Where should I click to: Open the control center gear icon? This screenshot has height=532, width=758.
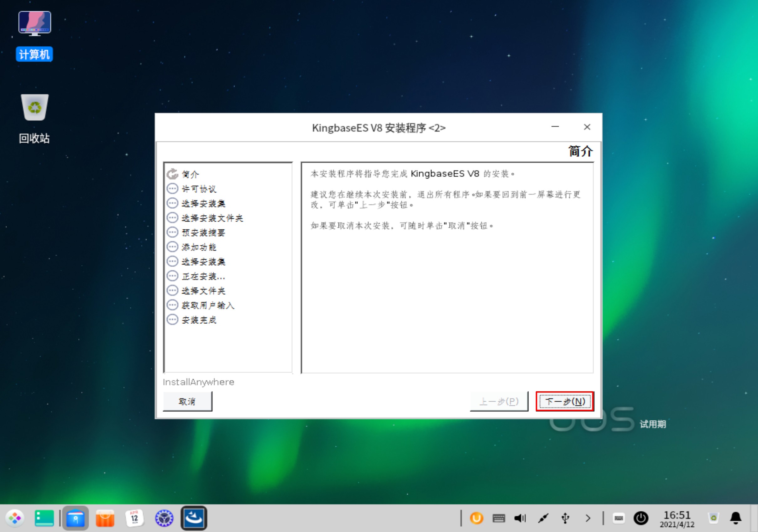tap(164, 518)
